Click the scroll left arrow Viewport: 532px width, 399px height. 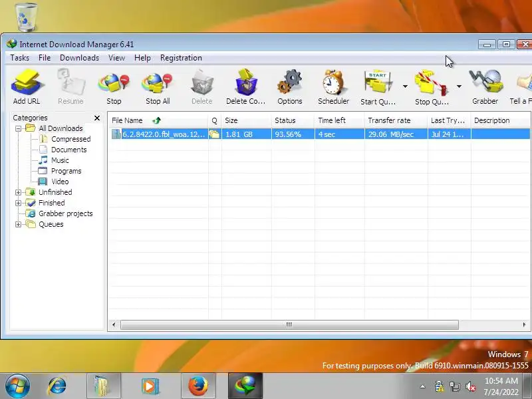(114, 325)
